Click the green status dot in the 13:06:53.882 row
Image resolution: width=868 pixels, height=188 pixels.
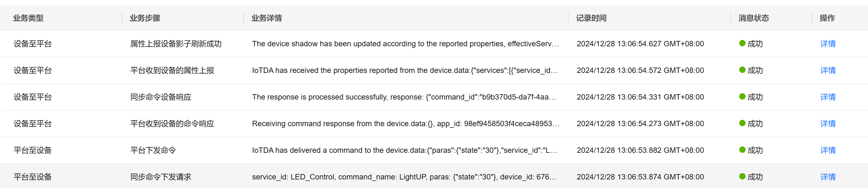tap(742, 150)
